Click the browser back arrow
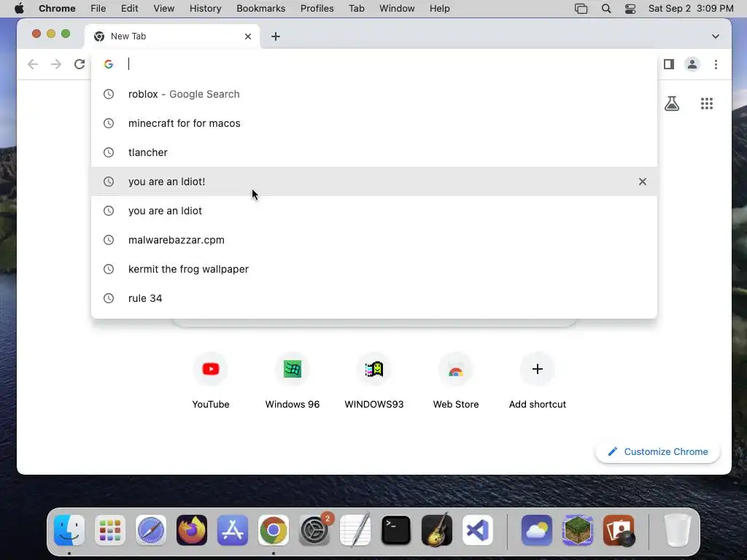747x560 pixels. coord(33,64)
